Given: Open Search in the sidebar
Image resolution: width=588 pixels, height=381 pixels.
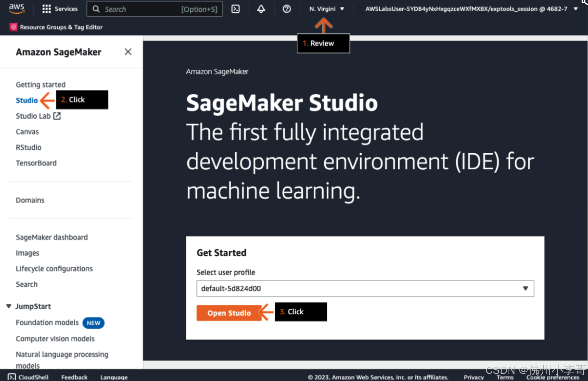Looking at the screenshot, I should (x=27, y=284).
